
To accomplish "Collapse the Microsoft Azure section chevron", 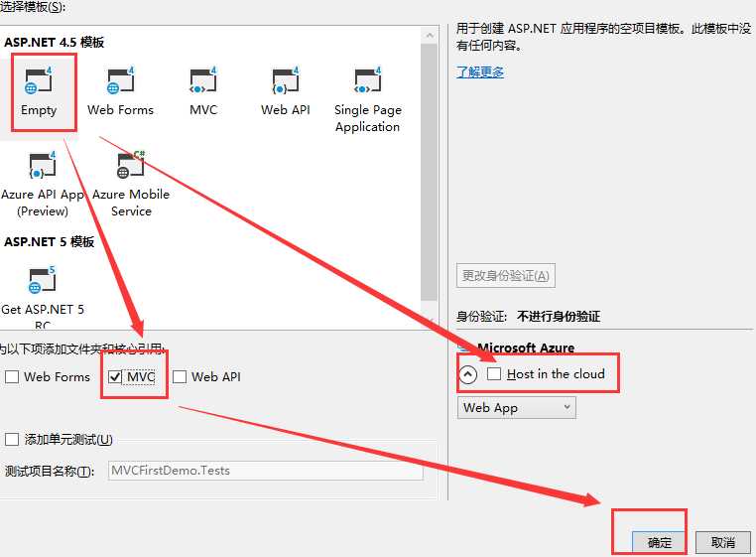I will tap(467, 374).
